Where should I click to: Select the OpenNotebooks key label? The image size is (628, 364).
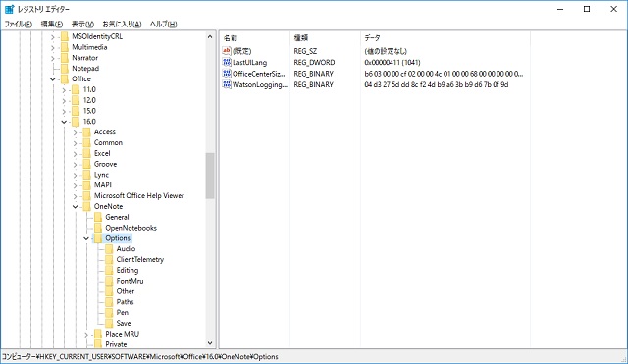point(131,228)
